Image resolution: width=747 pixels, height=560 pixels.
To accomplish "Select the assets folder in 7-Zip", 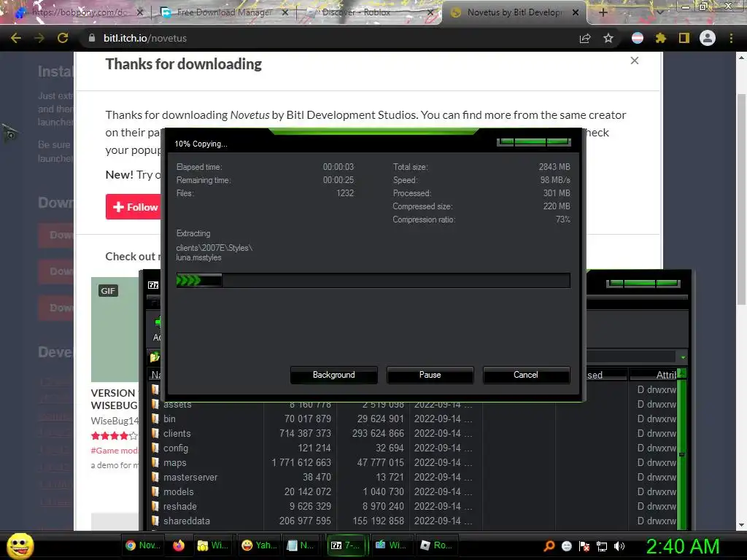I will point(413,405).
